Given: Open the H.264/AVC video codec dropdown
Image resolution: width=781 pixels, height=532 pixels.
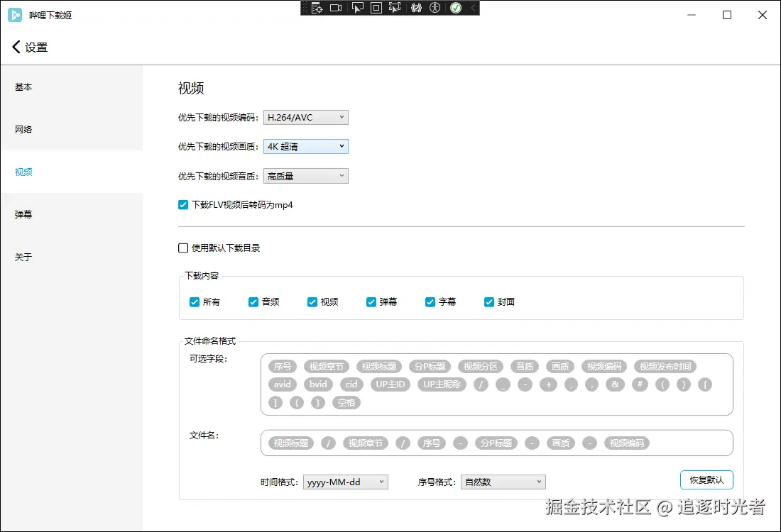Looking at the screenshot, I should coord(306,118).
